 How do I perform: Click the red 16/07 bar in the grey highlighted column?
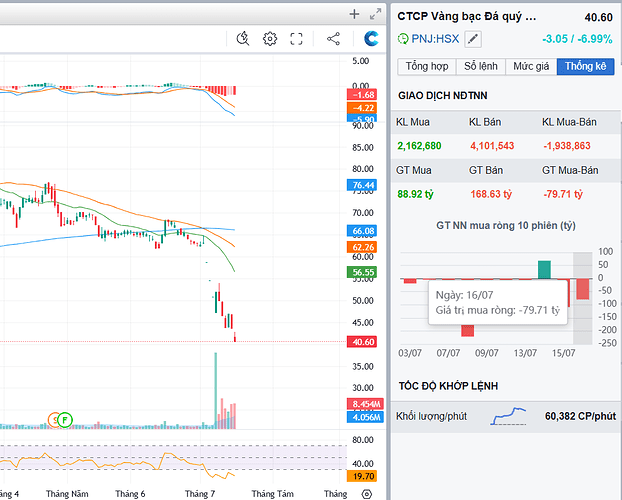click(x=583, y=289)
